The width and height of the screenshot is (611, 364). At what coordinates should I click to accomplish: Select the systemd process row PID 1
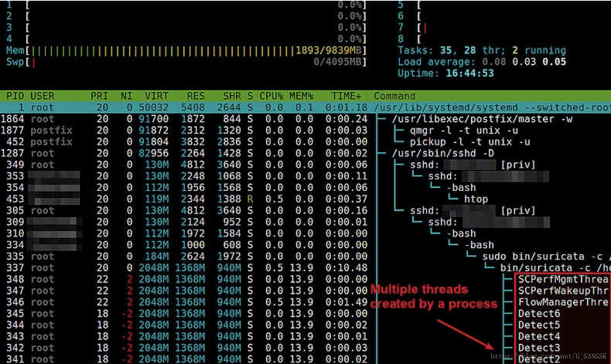(x=305, y=107)
